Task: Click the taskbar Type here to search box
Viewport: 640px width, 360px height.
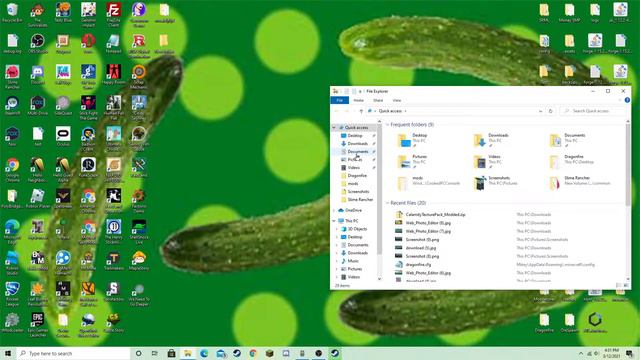Action: point(73,353)
